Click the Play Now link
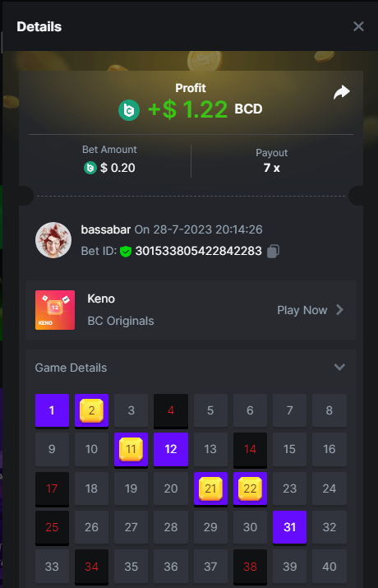The height and width of the screenshot is (588, 378). click(x=302, y=310)
